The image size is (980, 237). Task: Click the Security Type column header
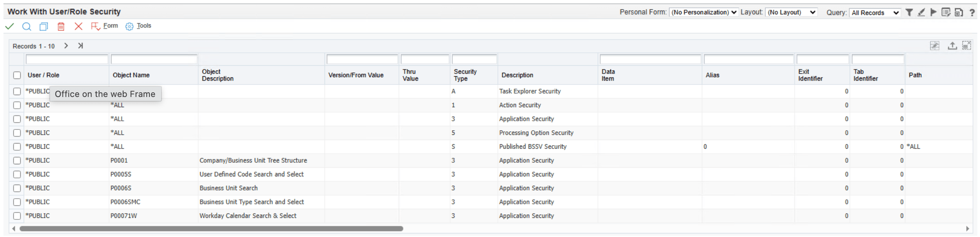coord(465,75)
